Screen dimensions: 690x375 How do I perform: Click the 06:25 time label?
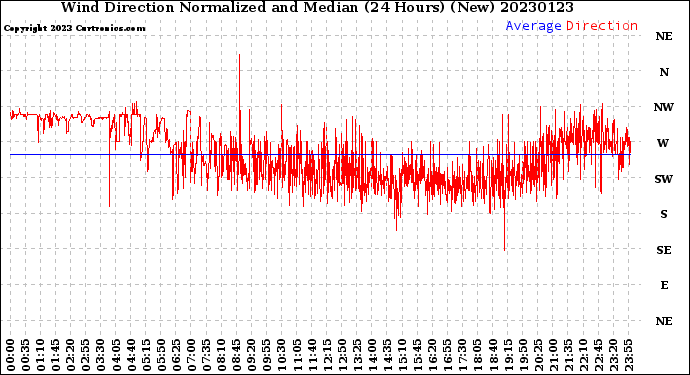click(x=176, y=356)
